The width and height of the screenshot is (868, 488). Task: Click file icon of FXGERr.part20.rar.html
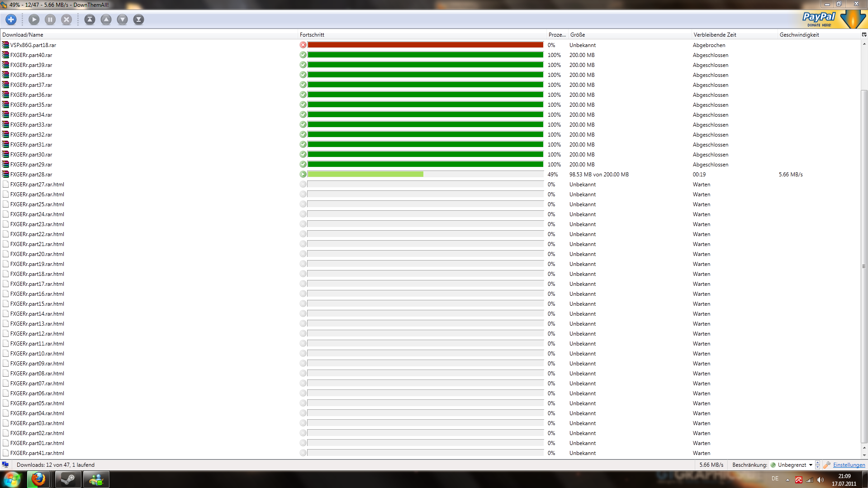tap(5, 254)
